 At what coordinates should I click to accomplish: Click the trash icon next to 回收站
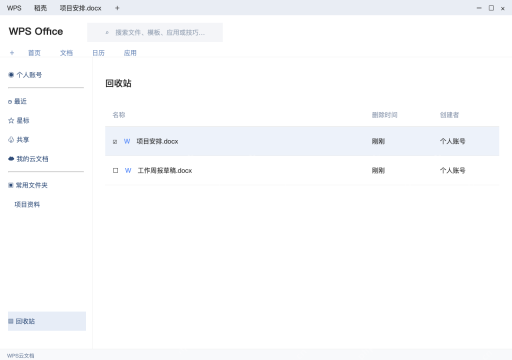coord(11,321)
